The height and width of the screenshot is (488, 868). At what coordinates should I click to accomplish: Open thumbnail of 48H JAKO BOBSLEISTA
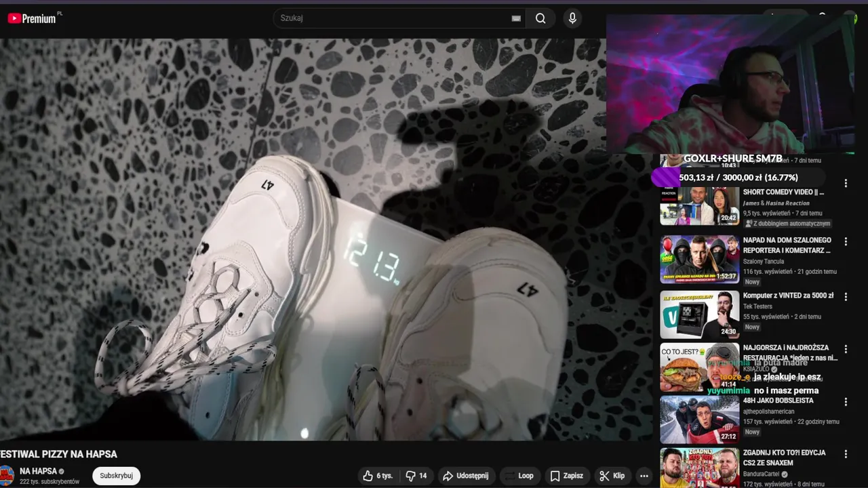(699, 420)
